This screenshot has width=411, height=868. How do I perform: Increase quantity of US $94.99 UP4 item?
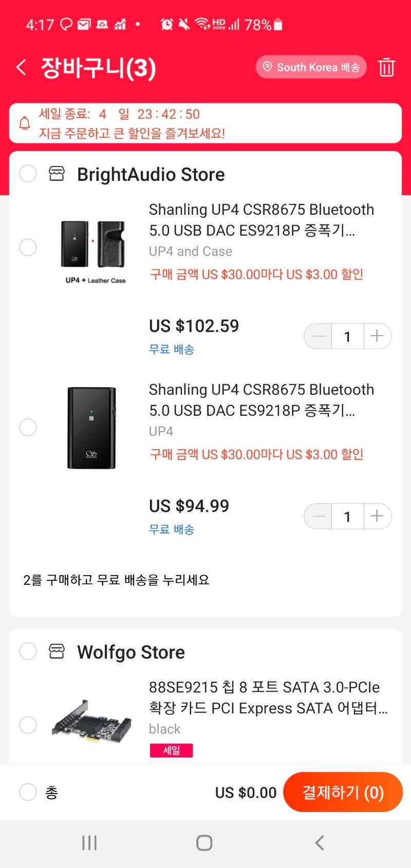point(377,516)
